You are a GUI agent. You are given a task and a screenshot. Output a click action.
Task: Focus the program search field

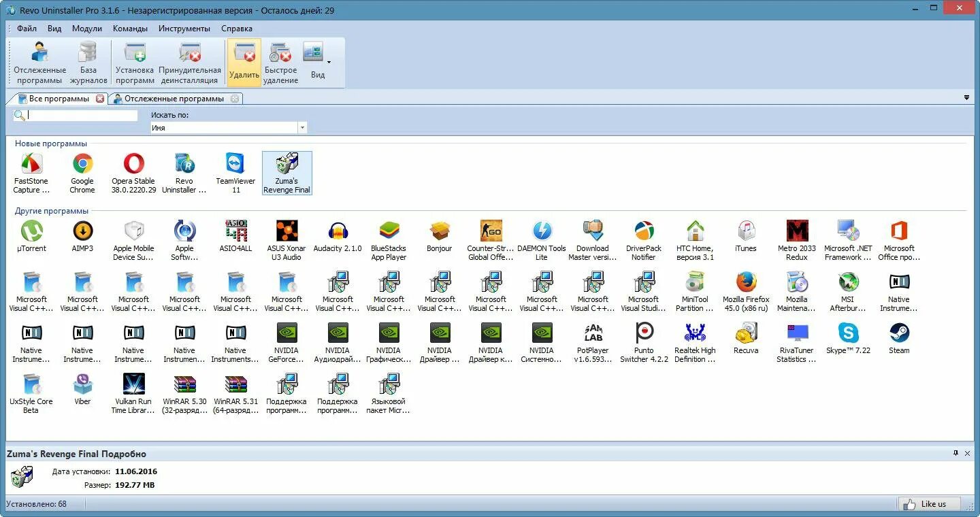coord(82,116)
